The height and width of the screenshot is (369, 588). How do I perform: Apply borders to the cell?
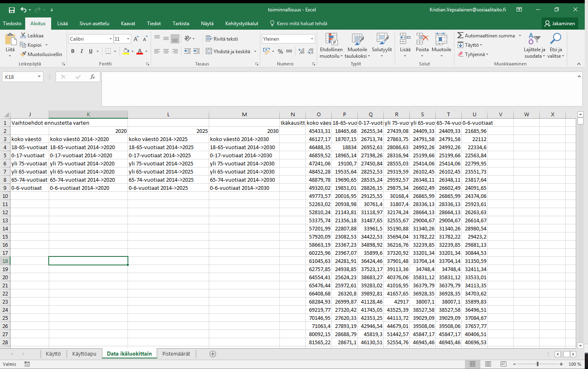tap(108, 51)
